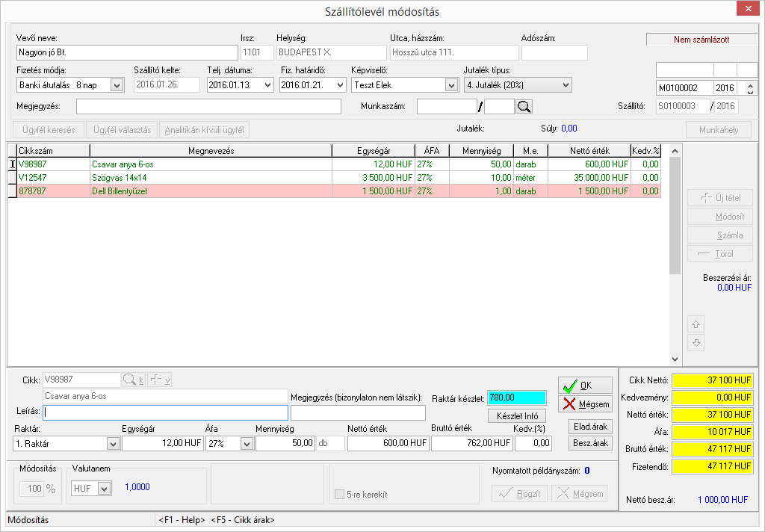Viewport: 765px width, 532px height.
Task: Click the Ügyfél keresés button
Action: [49, 130]
